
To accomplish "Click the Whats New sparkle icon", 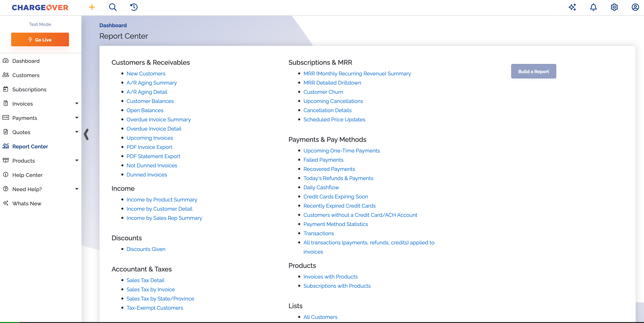I will pos(6,203).
